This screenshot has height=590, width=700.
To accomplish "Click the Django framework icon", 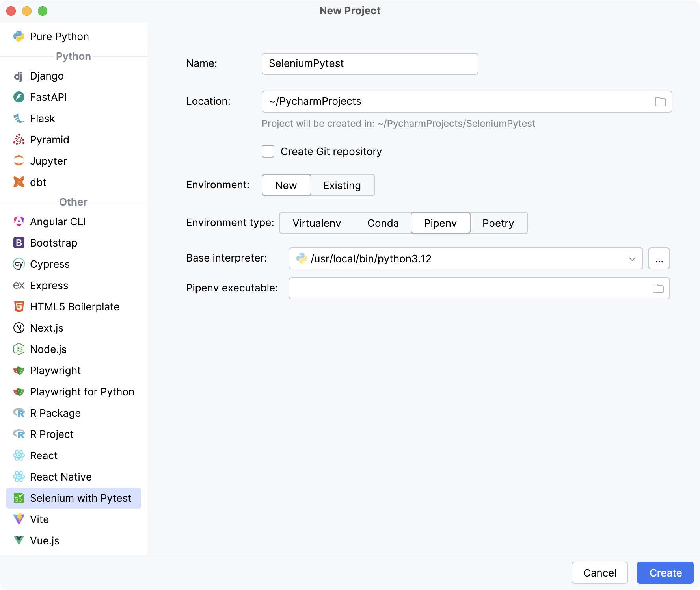I will pyautogui.click(x=19, y=76).
